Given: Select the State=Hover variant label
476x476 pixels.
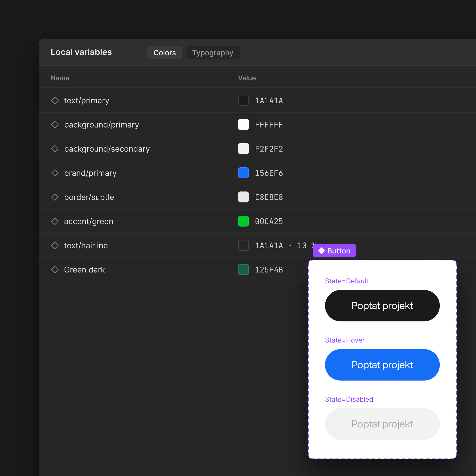Looking at the screenshot, I should point(345,340).
